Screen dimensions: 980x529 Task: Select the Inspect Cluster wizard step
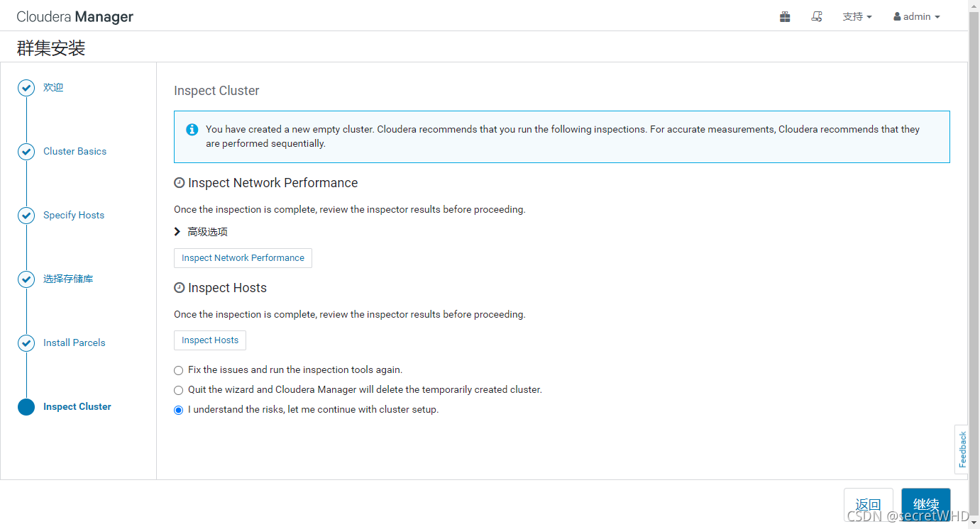click(x=77, y=406)
